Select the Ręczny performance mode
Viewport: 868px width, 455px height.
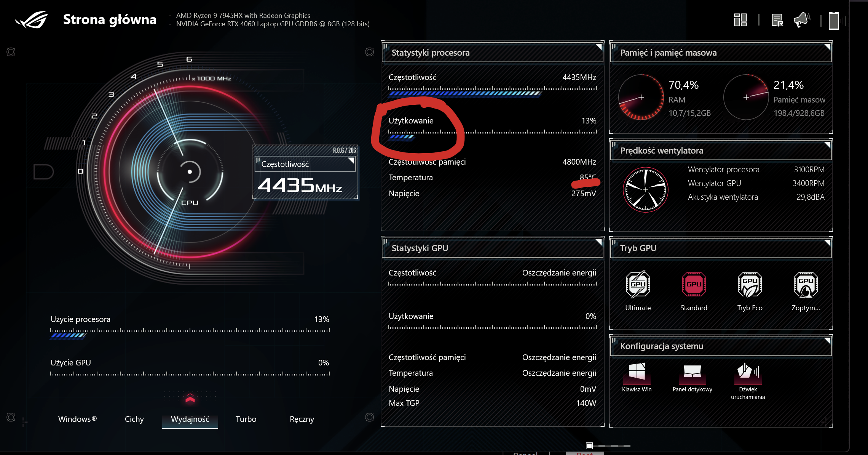click(x=302, y=419)
